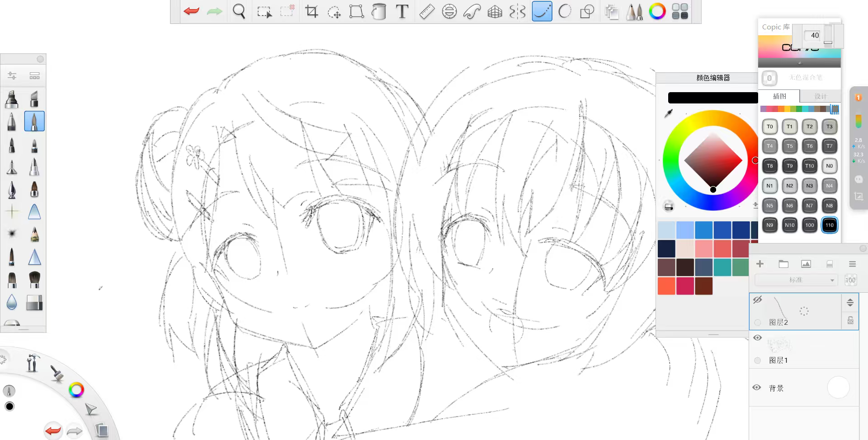This screenshot has height=440, width=868.
Task: Click the Magnifier zoom tool
Action: [239, 12]
